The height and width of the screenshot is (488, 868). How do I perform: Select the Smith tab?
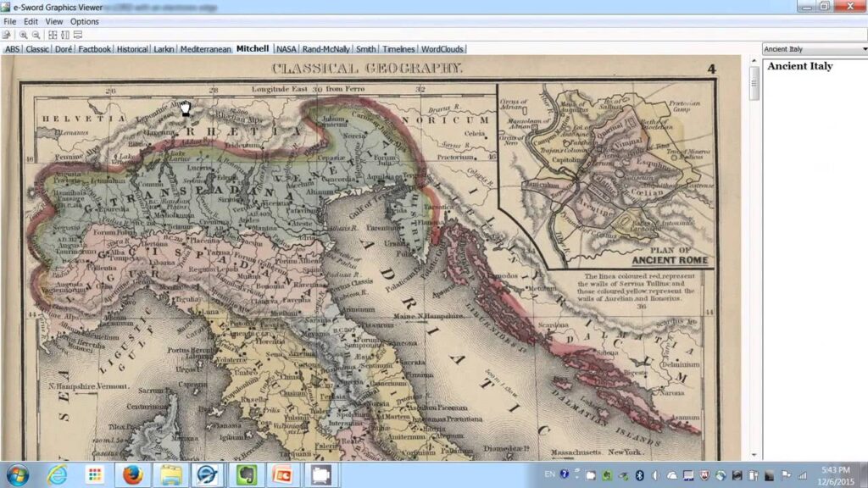pos(366,49)
